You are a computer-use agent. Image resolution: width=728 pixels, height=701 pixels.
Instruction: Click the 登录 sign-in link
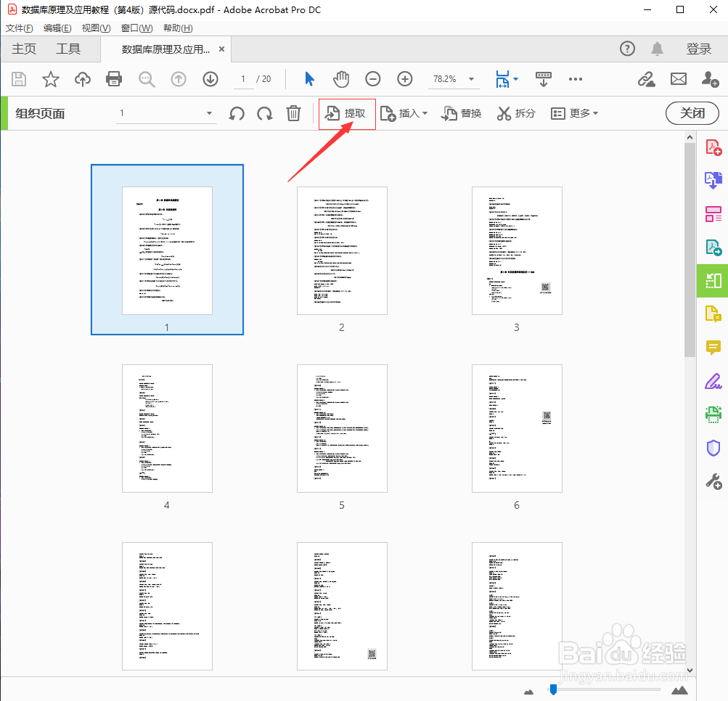(699, 49)
